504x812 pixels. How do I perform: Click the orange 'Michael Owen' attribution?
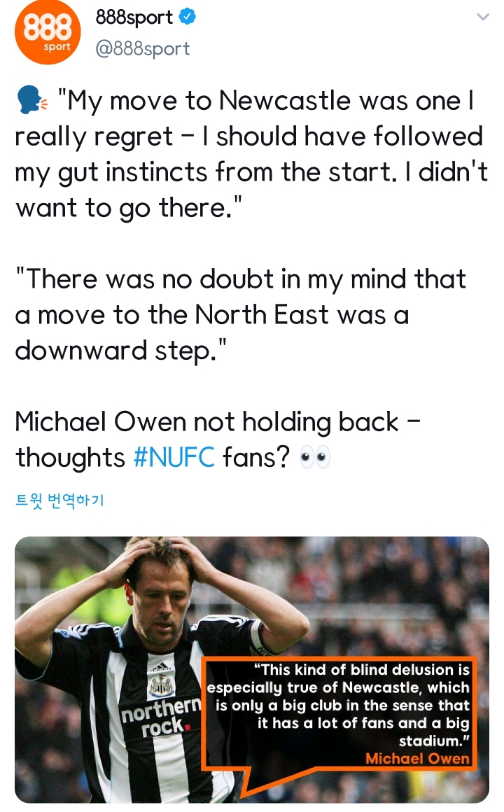[417, 758]
